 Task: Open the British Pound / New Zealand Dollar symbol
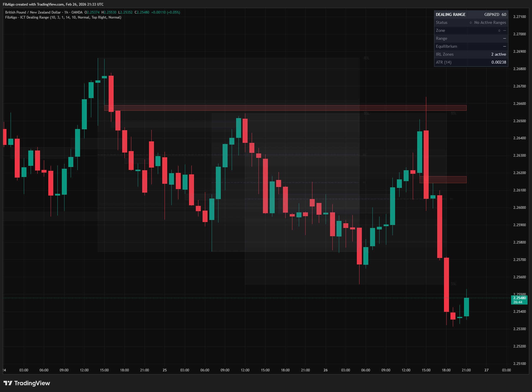click(32, 12)
